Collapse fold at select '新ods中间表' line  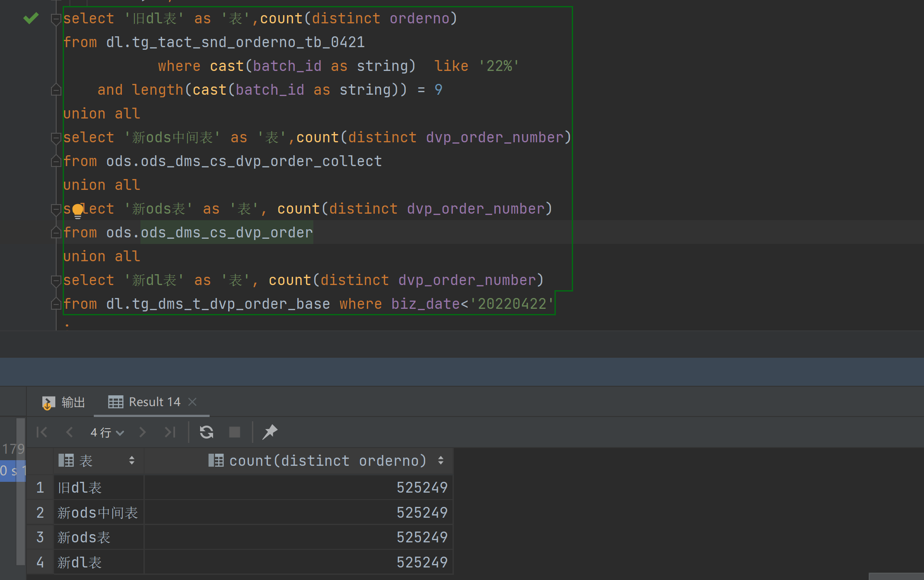click(x=56, y=138)
